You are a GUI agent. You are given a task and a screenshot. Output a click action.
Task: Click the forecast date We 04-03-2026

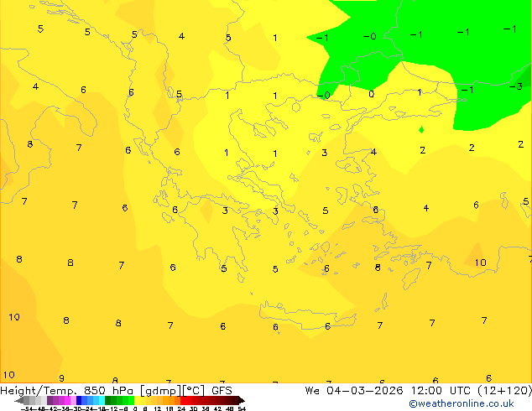pos(354,391)
